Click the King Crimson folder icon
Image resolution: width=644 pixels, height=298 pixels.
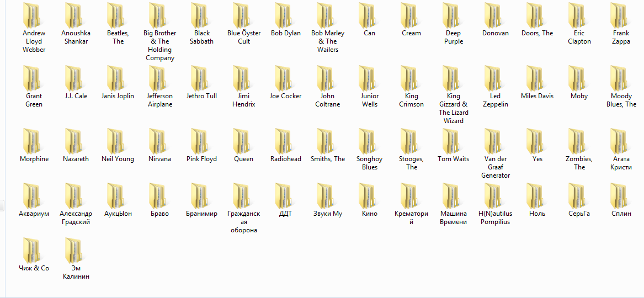pos(409,78)
